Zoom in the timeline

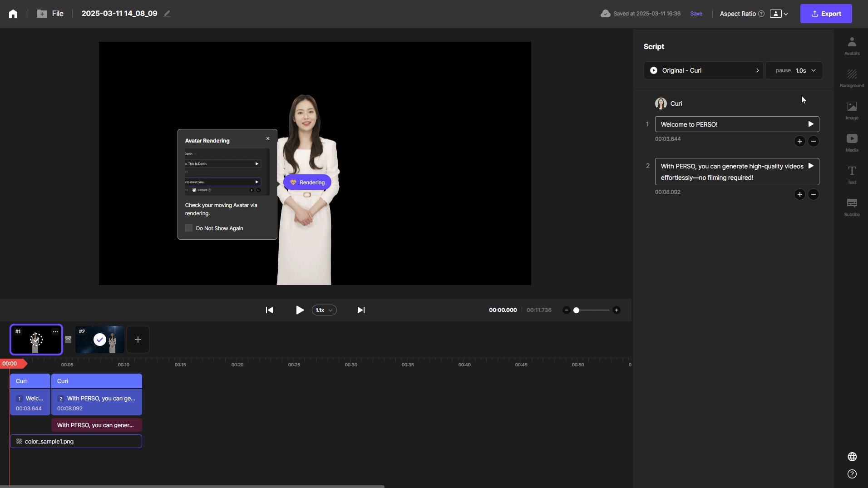(616, 310)
